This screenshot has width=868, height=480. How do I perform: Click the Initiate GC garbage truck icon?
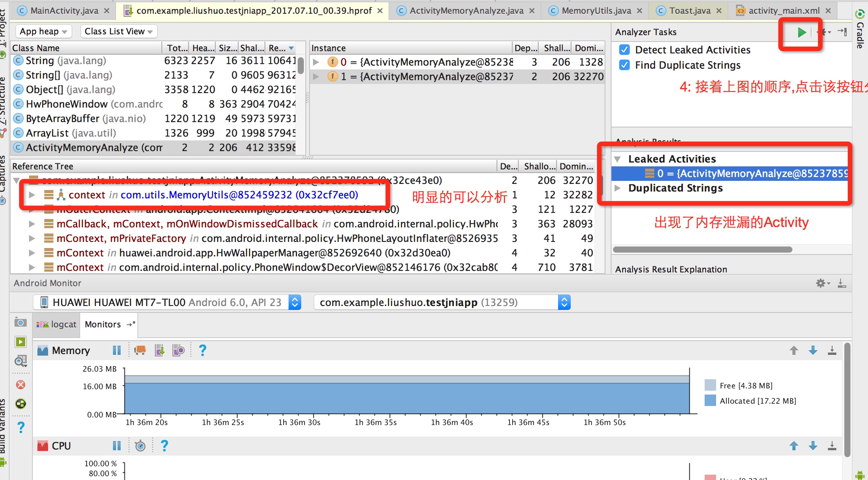pyautogui.click(x=140, y=350)
